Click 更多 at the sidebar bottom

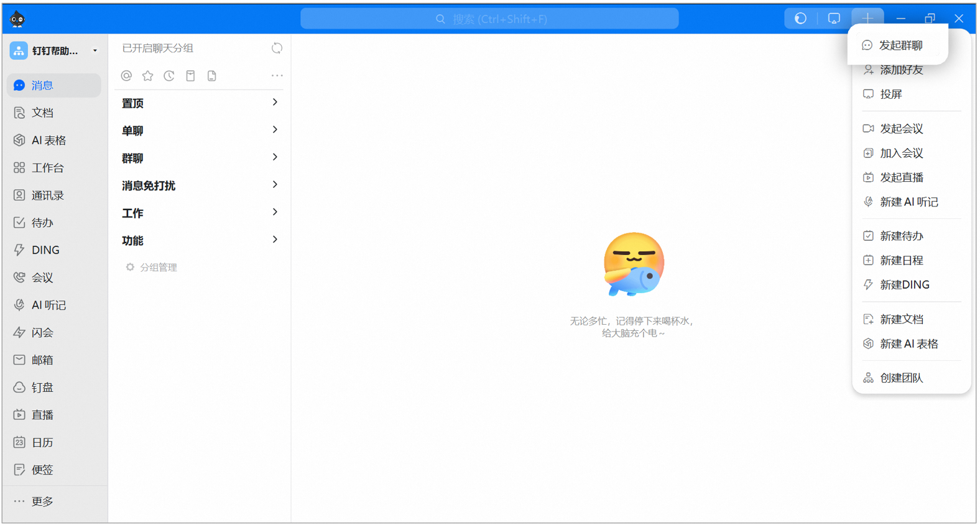coord(42,501)
